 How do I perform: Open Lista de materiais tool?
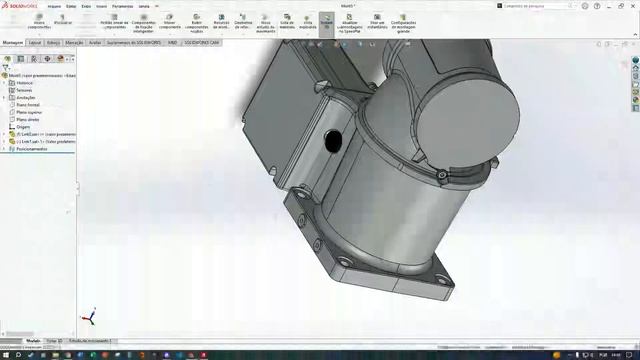(x=287, y=22)
